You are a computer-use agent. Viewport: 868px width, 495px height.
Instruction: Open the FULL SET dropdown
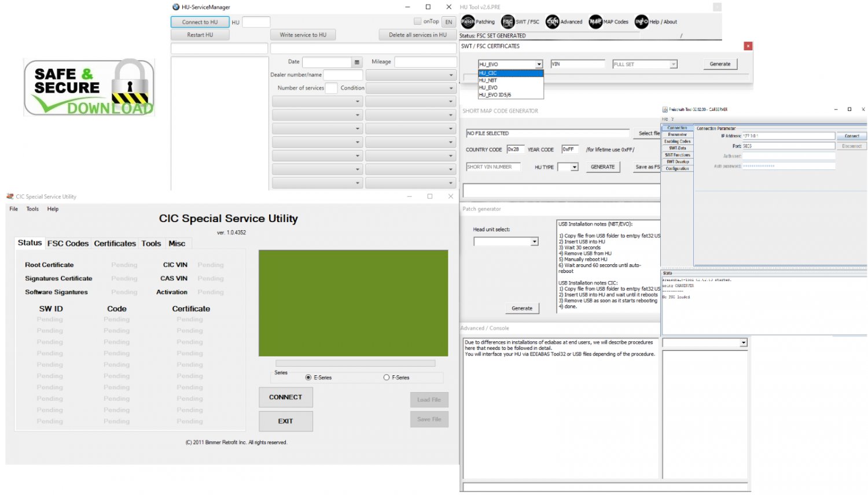[674, 64]
